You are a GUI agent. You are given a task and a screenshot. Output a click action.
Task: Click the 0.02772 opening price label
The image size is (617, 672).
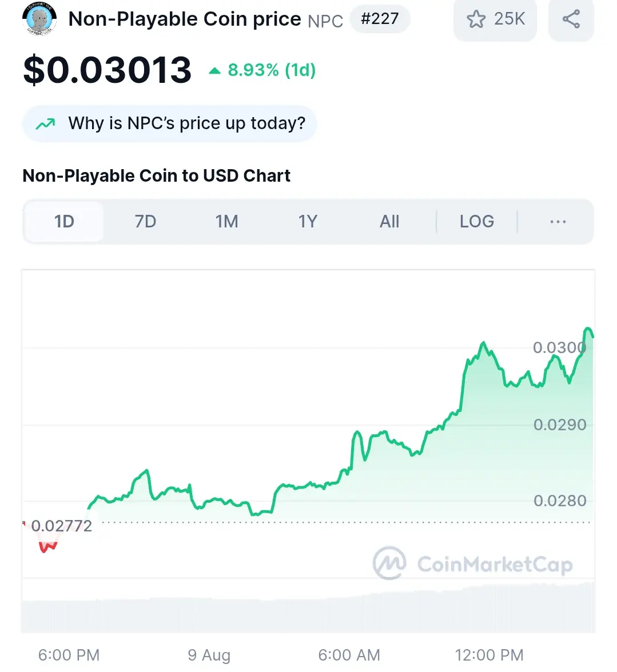click(61, 526)
